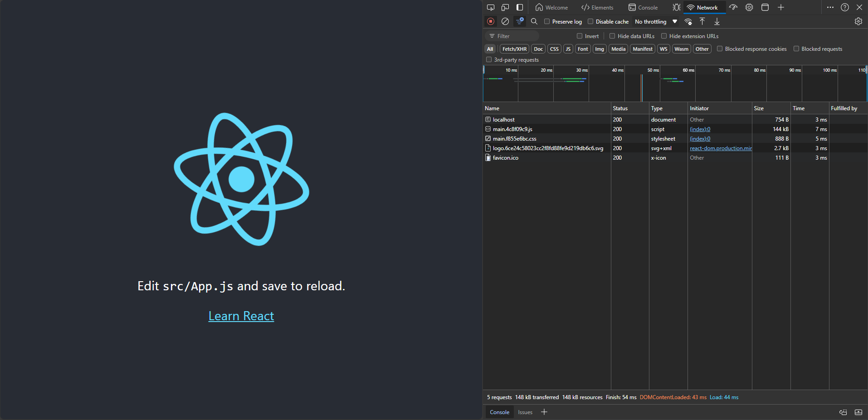Image resolution: width=868 pixels, height=420 pixels.
Task: Filter requests by CSS
Action: 554,49
